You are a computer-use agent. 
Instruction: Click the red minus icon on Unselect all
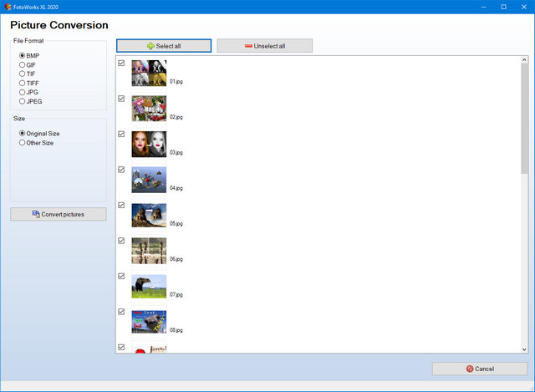pos(248,46)
